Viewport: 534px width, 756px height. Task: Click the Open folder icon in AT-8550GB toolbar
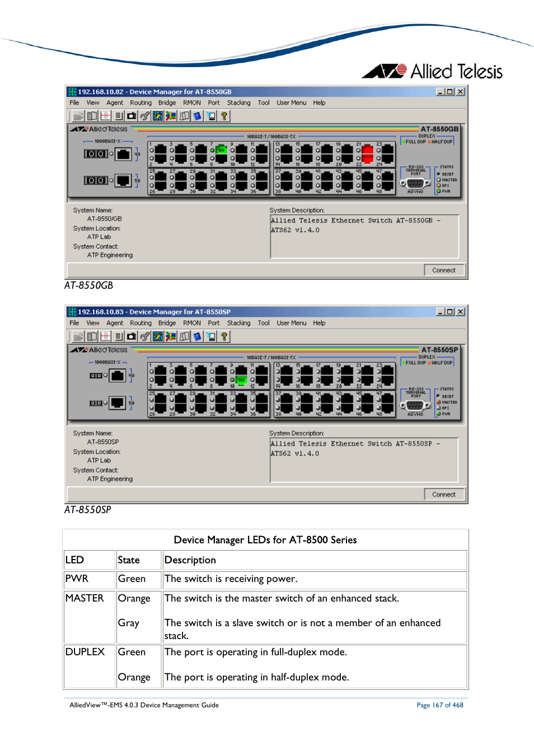78,116
